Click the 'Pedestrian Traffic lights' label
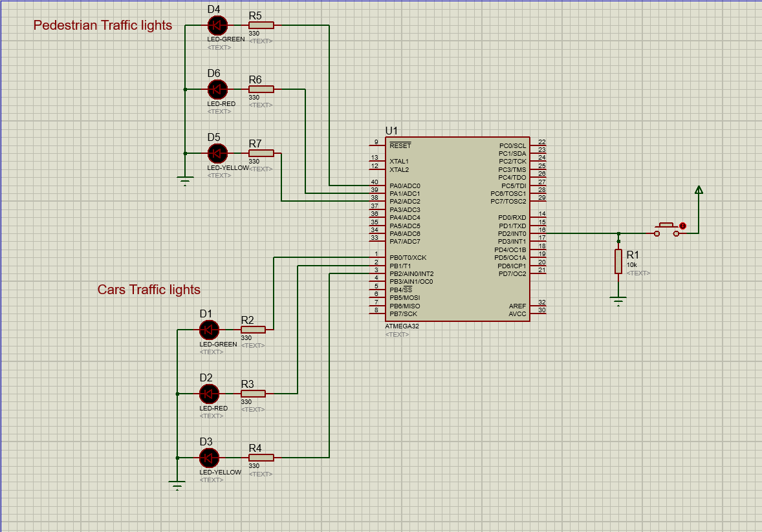Viewport: 762px width, 532px height. click(x=103, y=26)
